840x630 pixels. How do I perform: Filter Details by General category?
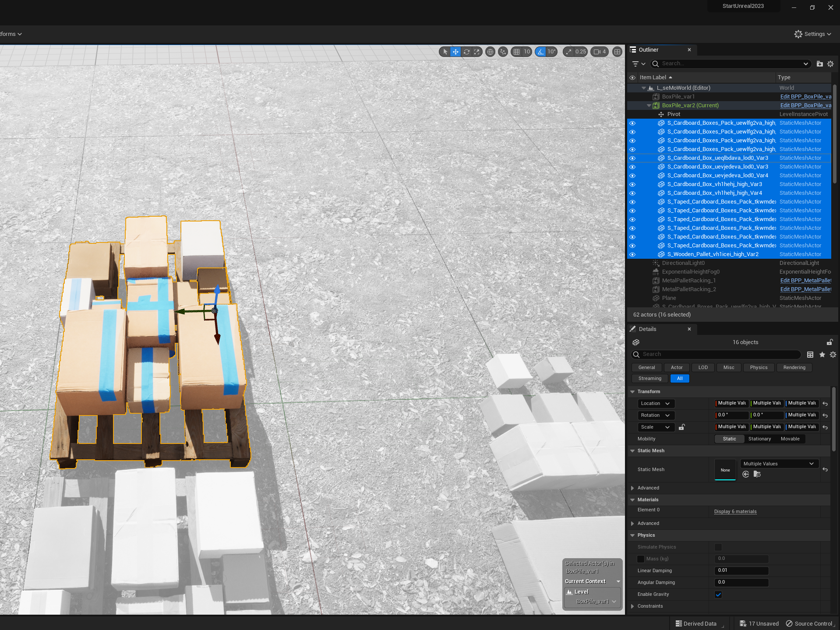[646, 368]
